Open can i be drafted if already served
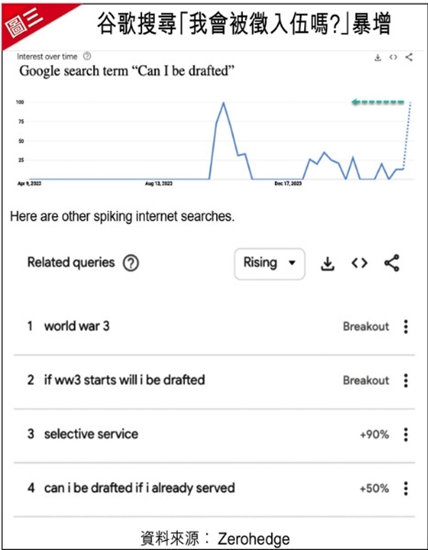428x550 pixels. click(139, 488)
